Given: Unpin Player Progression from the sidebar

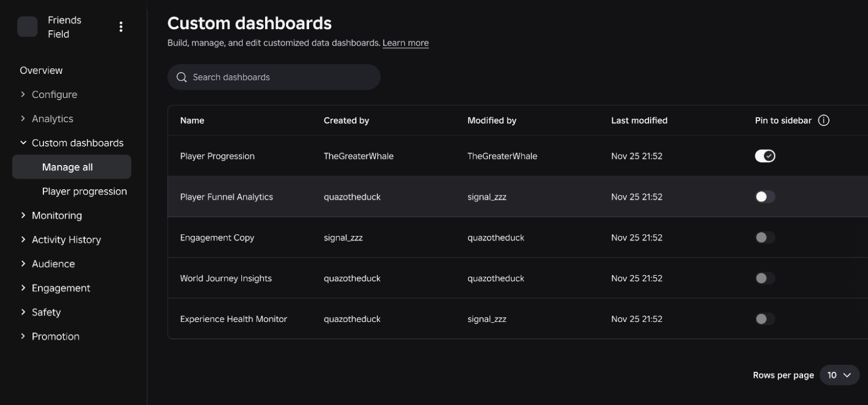Looking at the screenshot, I should pos(765,156).
